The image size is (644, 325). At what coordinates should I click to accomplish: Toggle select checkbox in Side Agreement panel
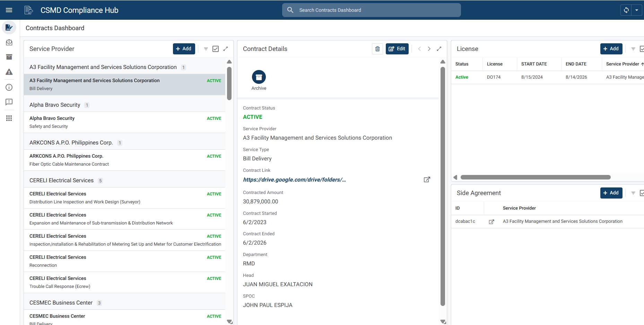click(642, 193)
